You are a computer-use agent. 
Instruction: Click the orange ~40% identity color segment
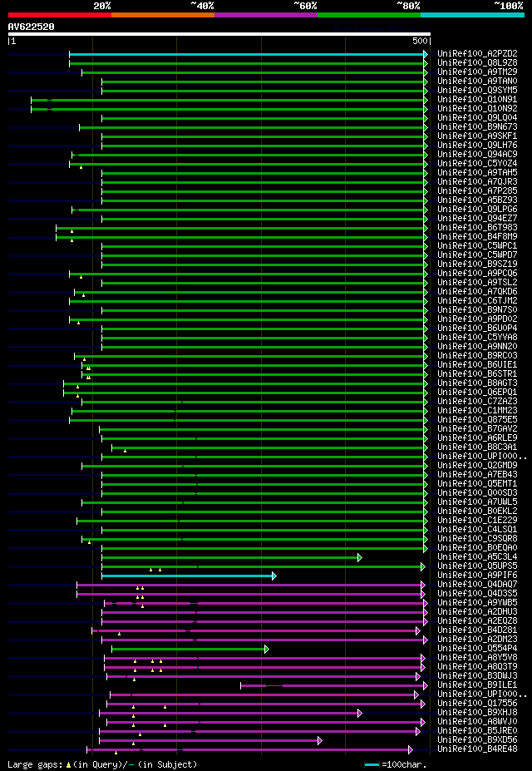pyautogui.click(x=163, y=15)
